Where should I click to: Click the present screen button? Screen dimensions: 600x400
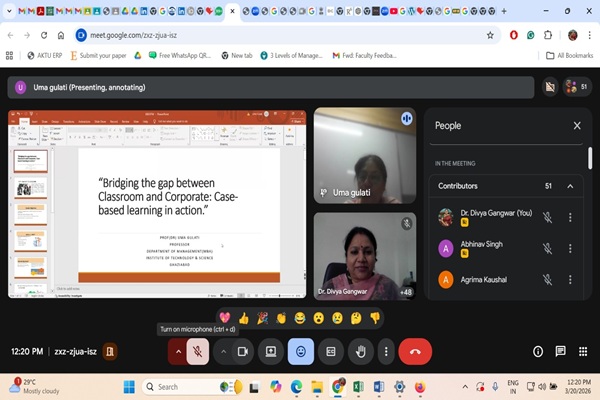270,351
